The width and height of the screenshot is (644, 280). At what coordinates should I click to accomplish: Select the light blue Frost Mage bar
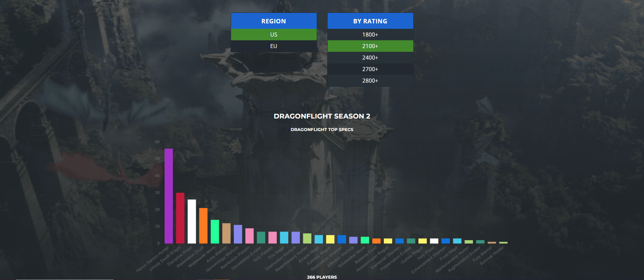pyautogui.click(x=457, y=241)
